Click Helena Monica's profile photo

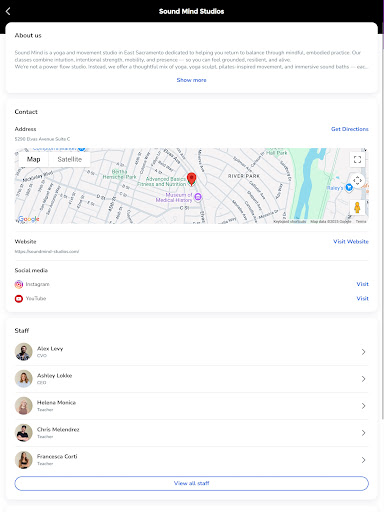pyautogui.click(x=23, y=406)
